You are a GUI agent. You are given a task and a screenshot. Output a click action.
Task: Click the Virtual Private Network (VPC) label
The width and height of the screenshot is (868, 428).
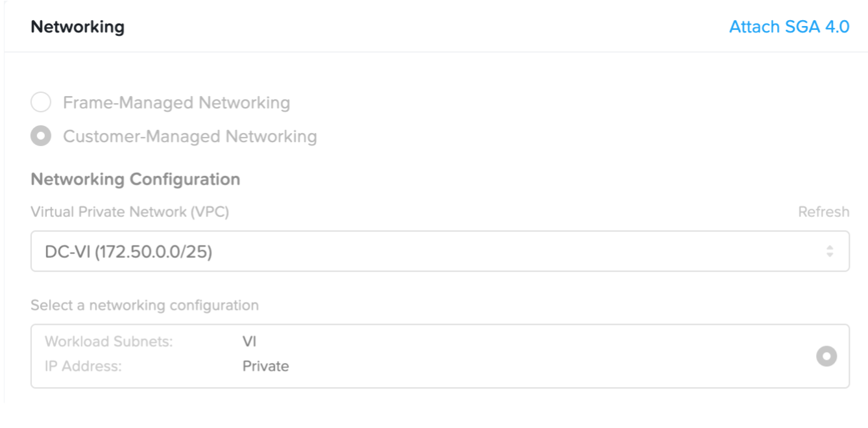pos(130,212)
